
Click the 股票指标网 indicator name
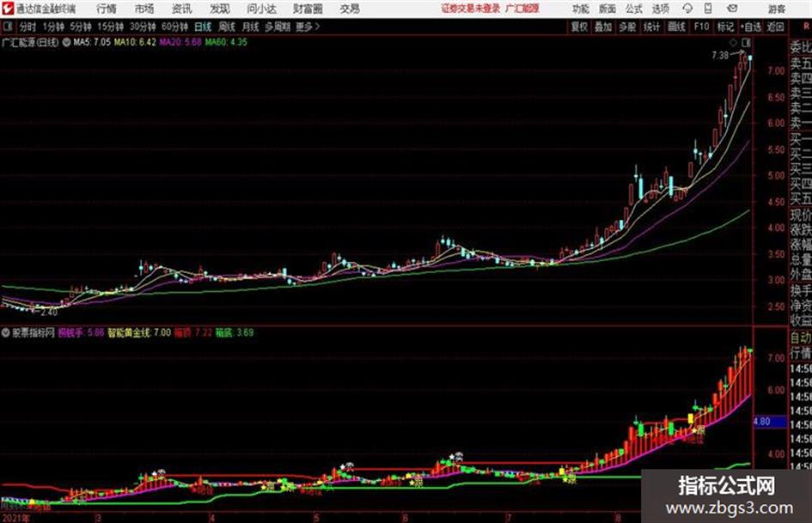coord(34,332)
